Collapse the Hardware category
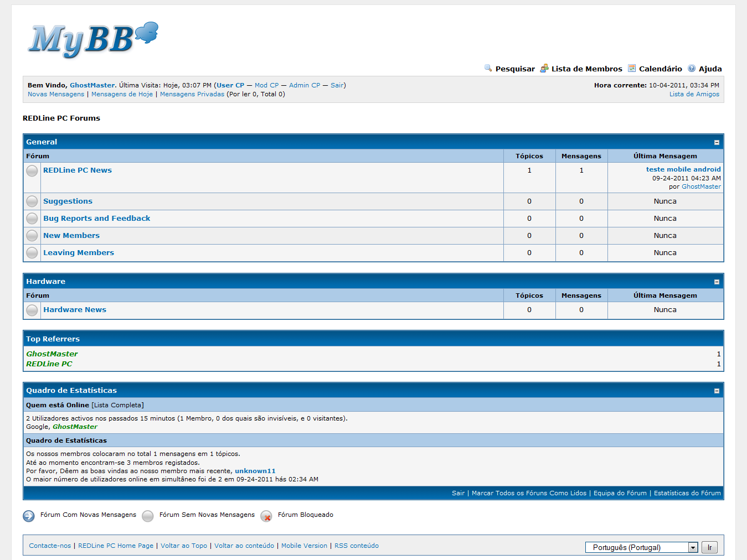747x560 pixels. point(717,282)
